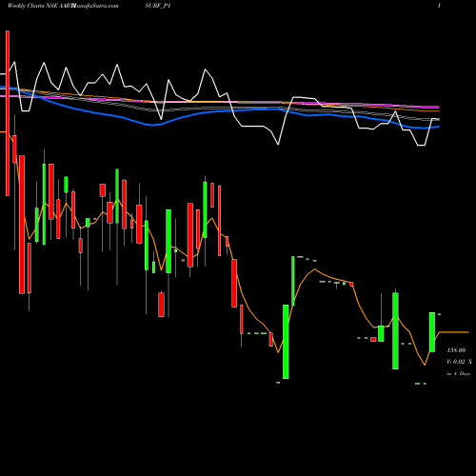Click the 'in 4 Days' text
Viewport: 476px width, 476px height.
pos(458,374)
